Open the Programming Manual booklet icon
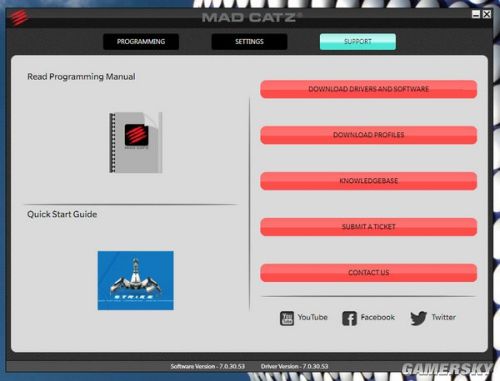This screenshot has width=500, height=381. tap(136, 143)
